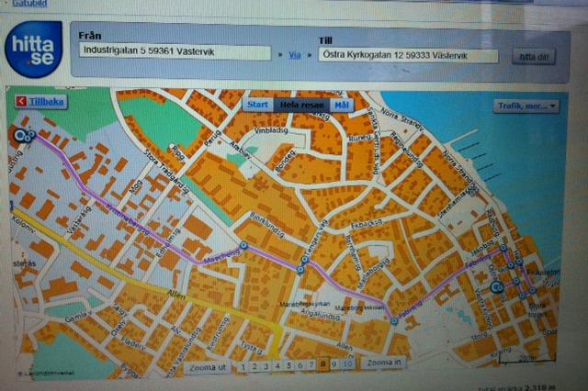Click the Till address input field
The width and height of the screenshot is (588, 391).
click(409, 56)
